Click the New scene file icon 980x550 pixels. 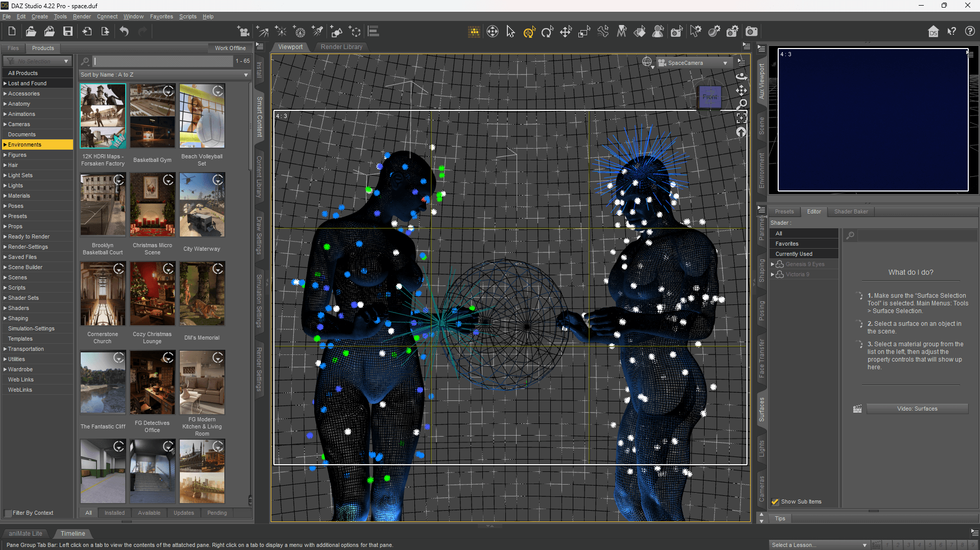click(x=12, y=32)
